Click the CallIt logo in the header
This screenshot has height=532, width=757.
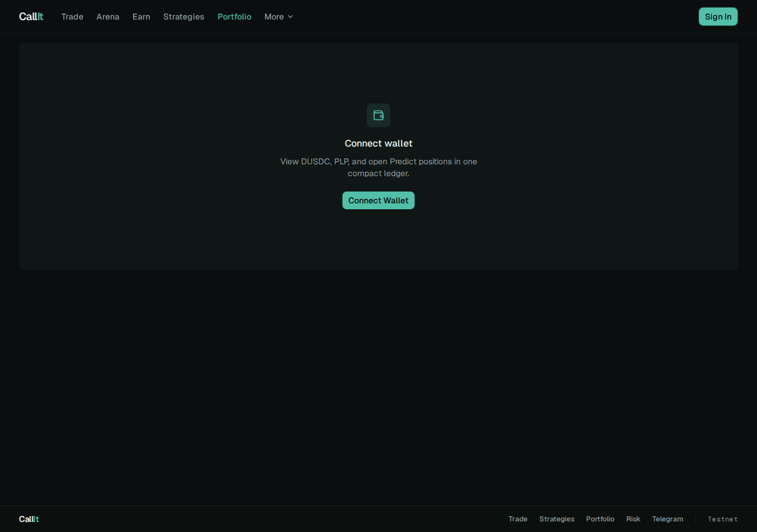(31, 17)
